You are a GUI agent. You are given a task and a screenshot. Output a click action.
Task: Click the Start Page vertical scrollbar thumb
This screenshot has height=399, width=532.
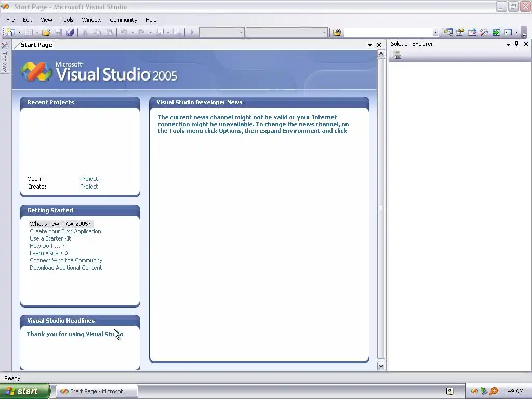coord(381,209)
